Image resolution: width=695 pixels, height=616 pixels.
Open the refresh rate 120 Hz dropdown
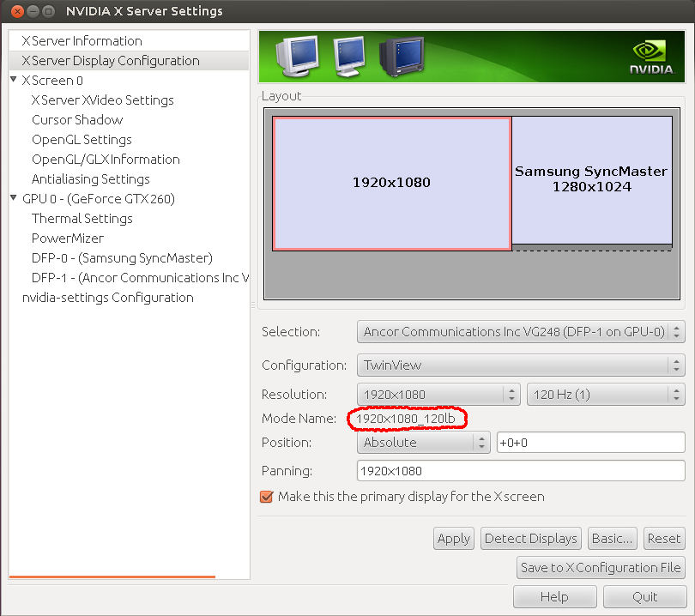pos(606,395)
